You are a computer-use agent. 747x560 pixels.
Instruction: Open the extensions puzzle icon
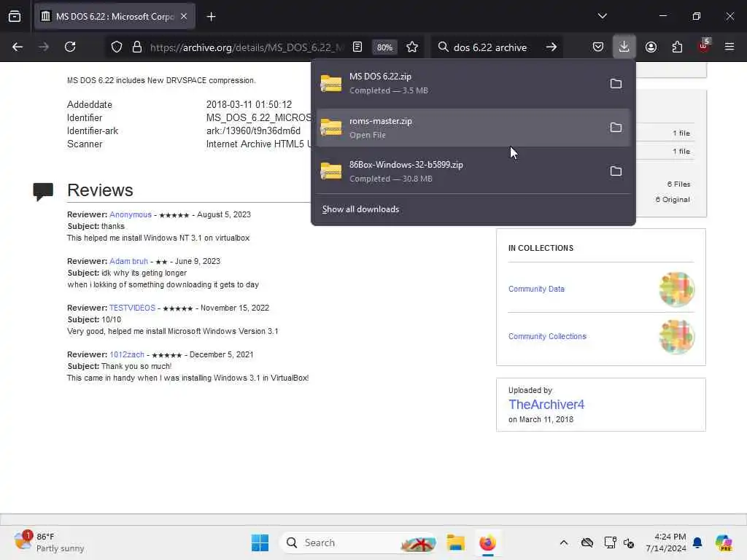click(677, 47)
